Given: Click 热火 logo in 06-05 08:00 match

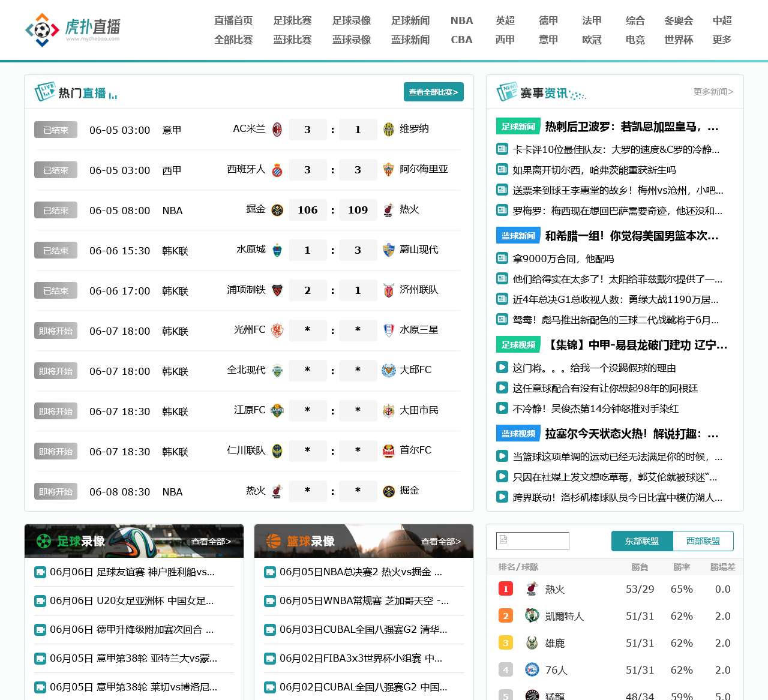Looking at the screenshot, I should (x=389, y=209).
